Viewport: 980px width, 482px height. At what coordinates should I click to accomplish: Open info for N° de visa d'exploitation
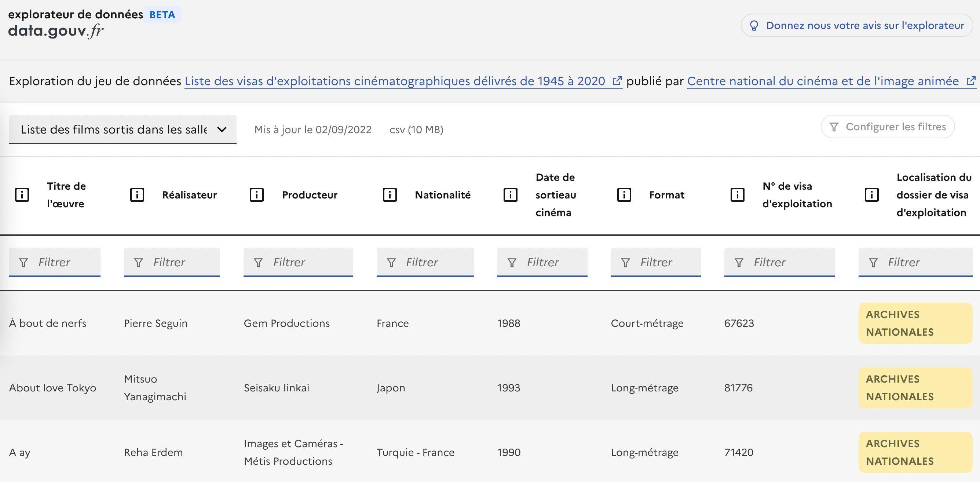click(737, 195)
